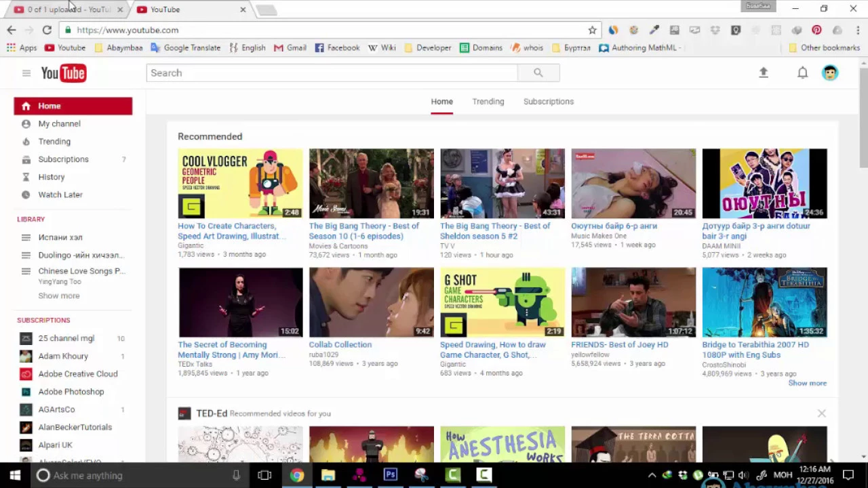
Task: Open the TED-Ed channel link
Action: [x=212, y=413]
